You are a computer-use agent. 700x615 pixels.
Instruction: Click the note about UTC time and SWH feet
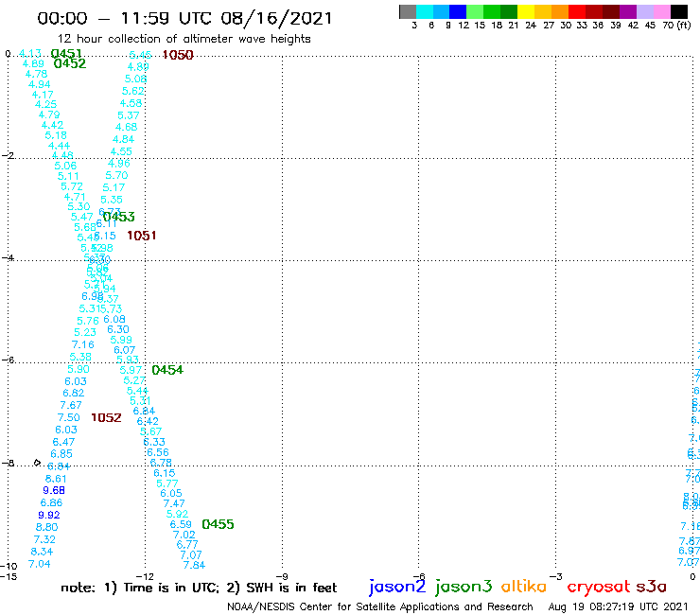[x=199, y=588]
